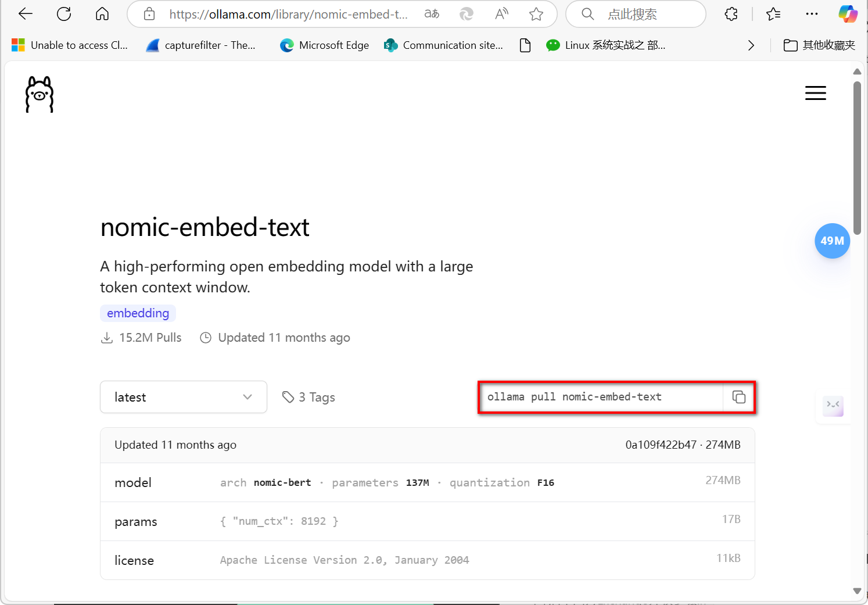Click the Apache License Version 2.0 text
This screenshot has width=868, height=605.
345,560
